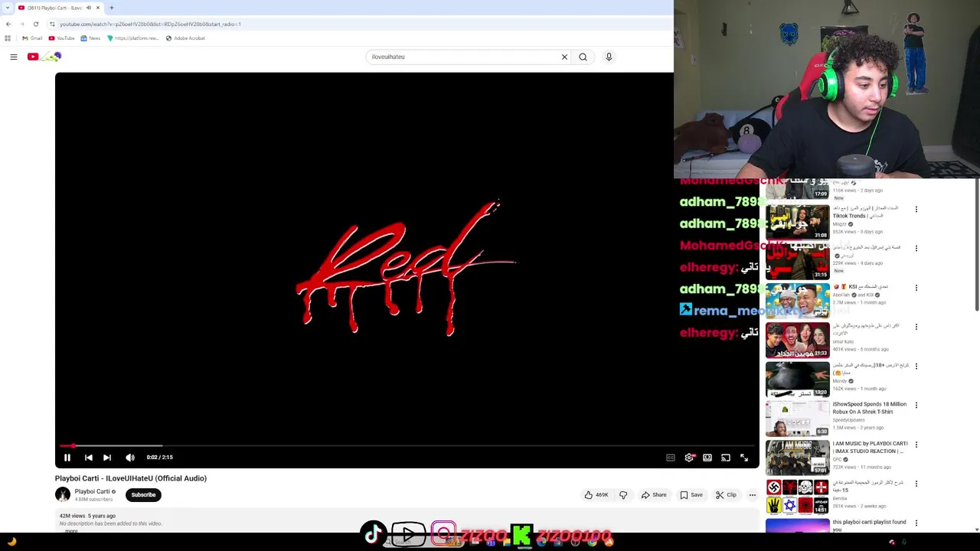Open options menu for Tiktok Trends video
Image resolution: width=980 pixels, height=551 pixels.
coord(916,209)
